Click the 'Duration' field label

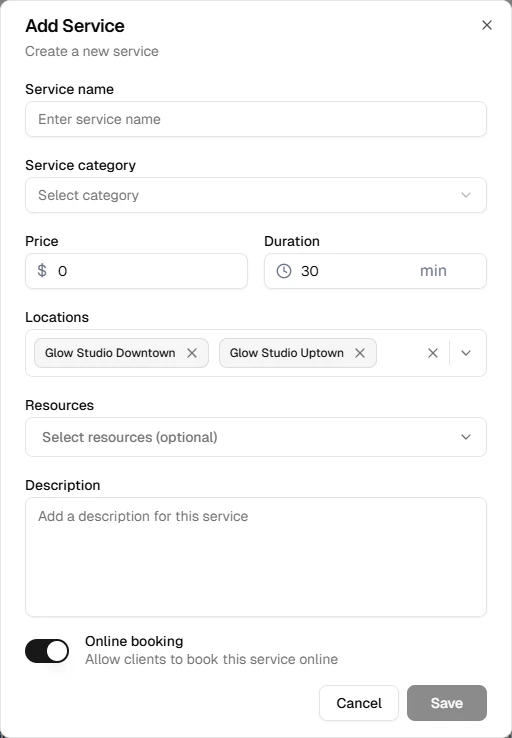(292, 241)
